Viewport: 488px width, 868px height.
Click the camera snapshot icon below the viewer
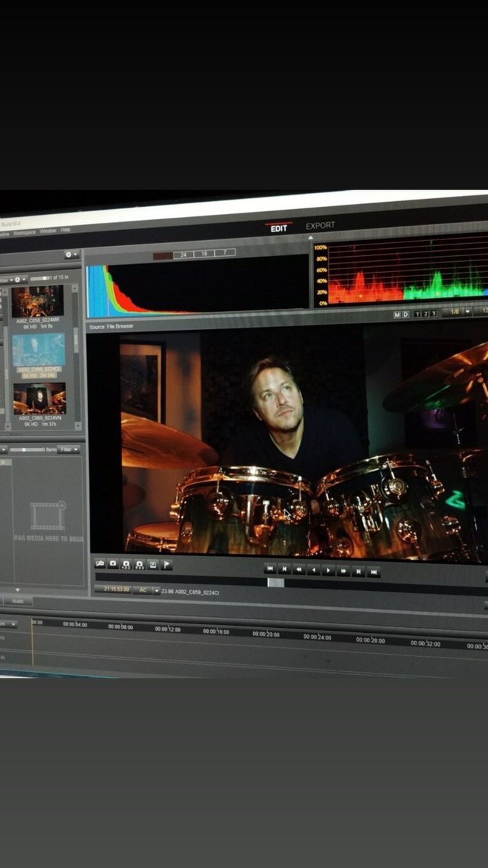tap(114, 563)
